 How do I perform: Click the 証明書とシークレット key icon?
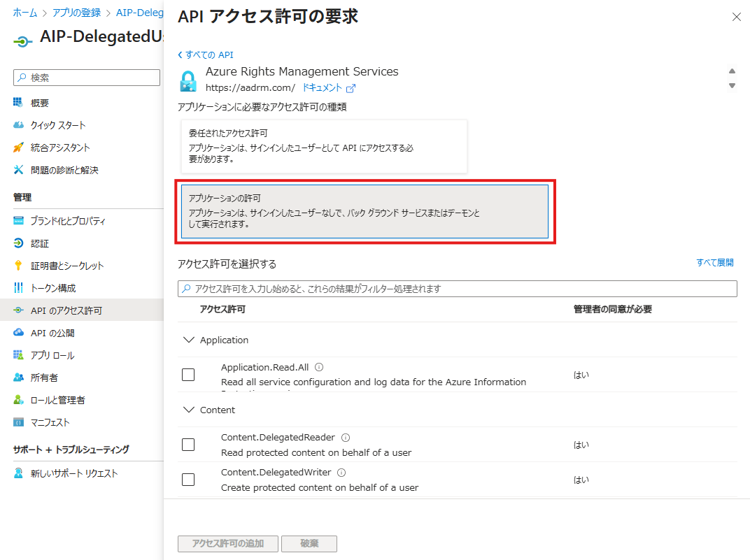tap(18, 265)
